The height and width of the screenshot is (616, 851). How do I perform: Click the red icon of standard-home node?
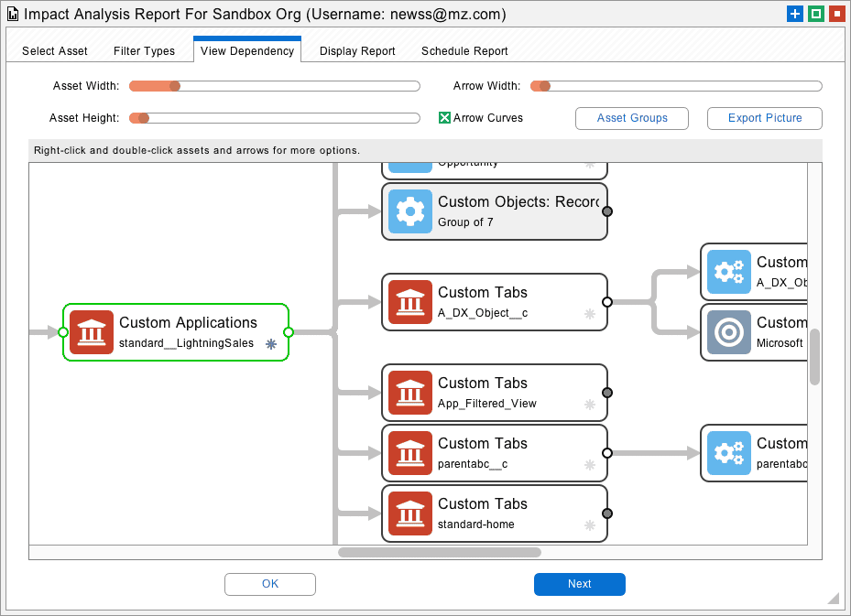click(x=410, y=513)
